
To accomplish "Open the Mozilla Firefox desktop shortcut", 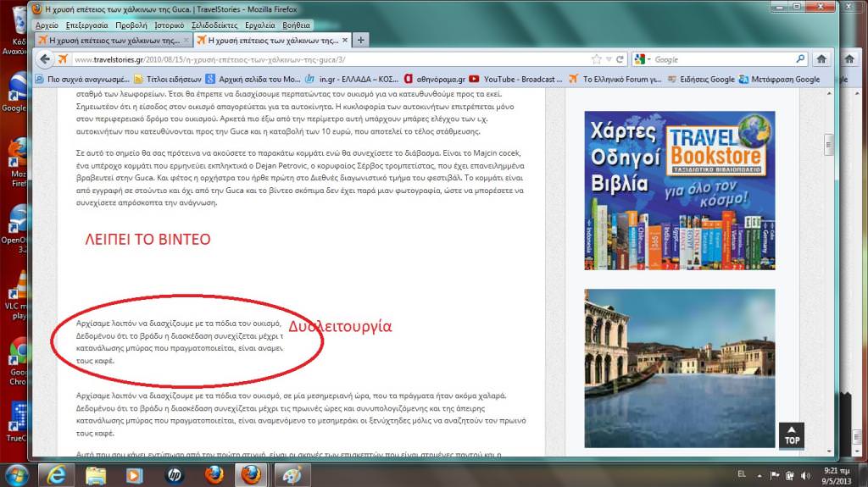I will click(18, 163).
